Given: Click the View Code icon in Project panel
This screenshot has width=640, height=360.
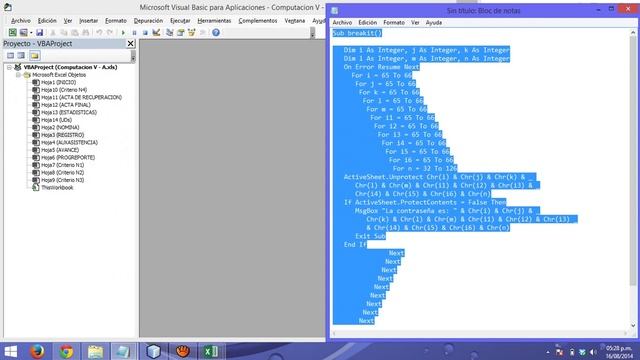Looking at the screenshot, I should tap(10, 56).
